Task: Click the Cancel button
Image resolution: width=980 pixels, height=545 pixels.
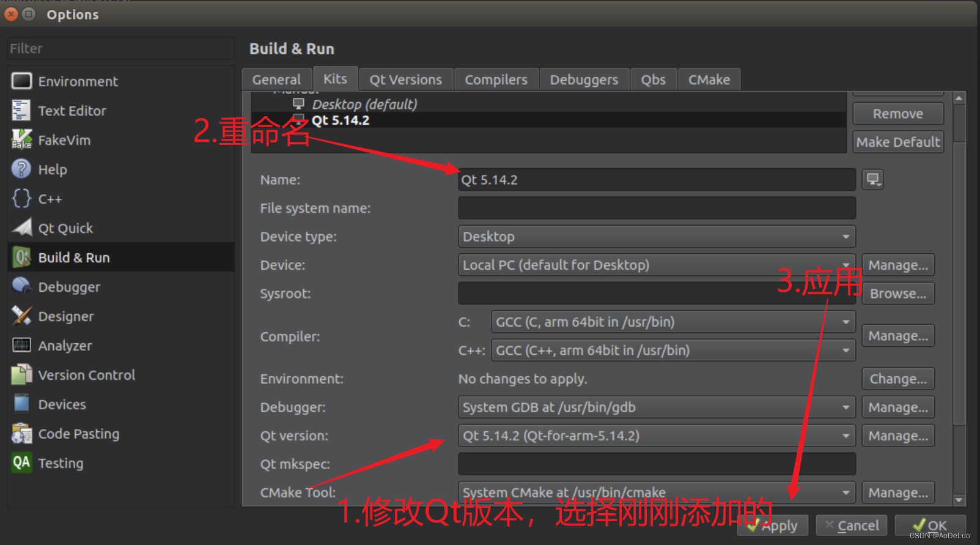Action: tap(852, 525)
